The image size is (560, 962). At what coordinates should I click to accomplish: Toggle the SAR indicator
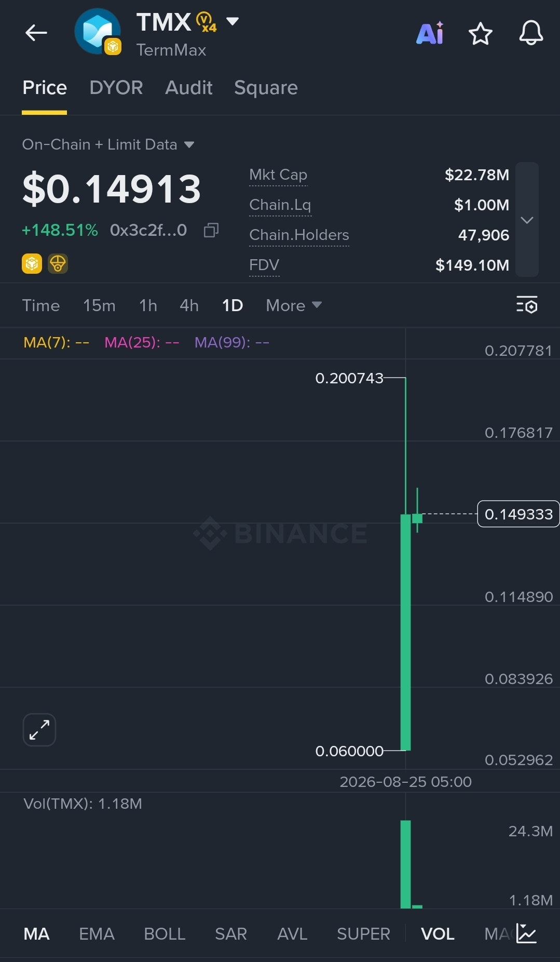pos(231,934)
